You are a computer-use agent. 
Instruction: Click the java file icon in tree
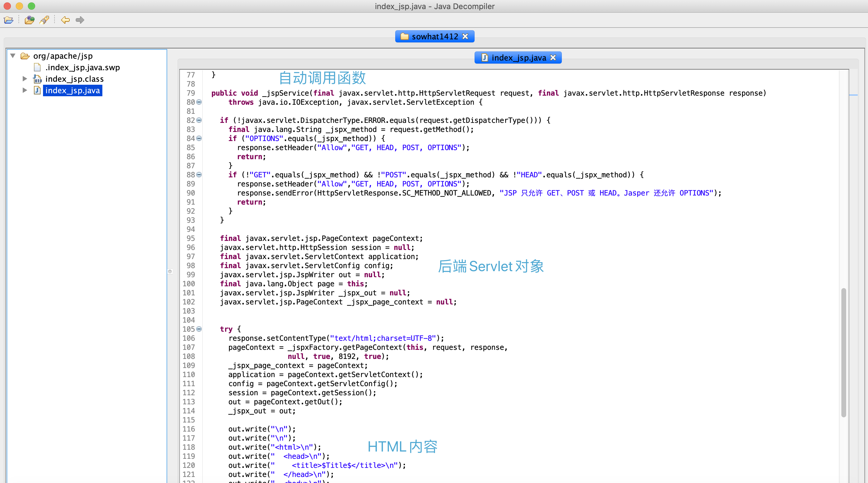click(x=37, y=90)
